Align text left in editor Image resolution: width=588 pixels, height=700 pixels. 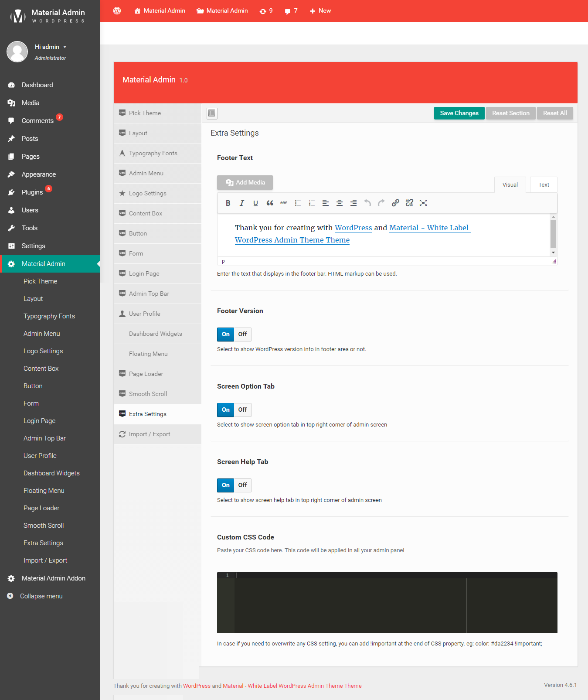coord(326,203)
